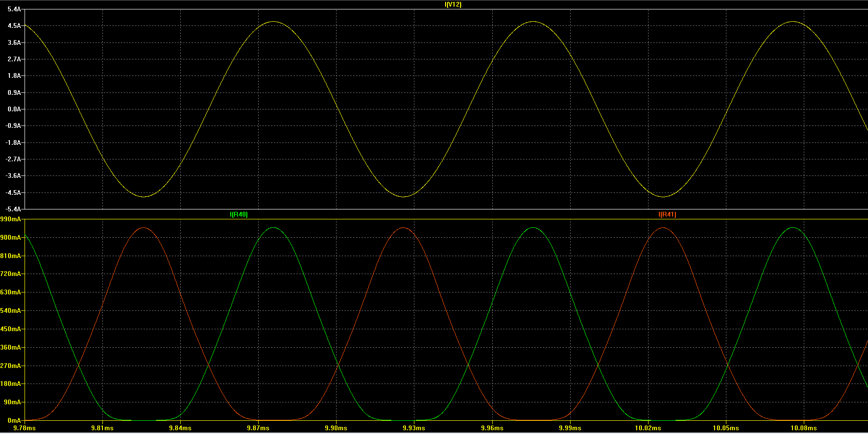Click the 990mA axis label
Image resolution: width=868 pixels, height=434 pixels.
tap(11, 219)
